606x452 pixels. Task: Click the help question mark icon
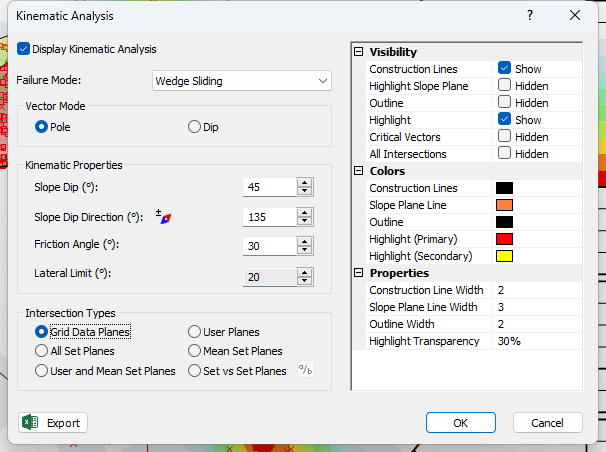point(530,15)
